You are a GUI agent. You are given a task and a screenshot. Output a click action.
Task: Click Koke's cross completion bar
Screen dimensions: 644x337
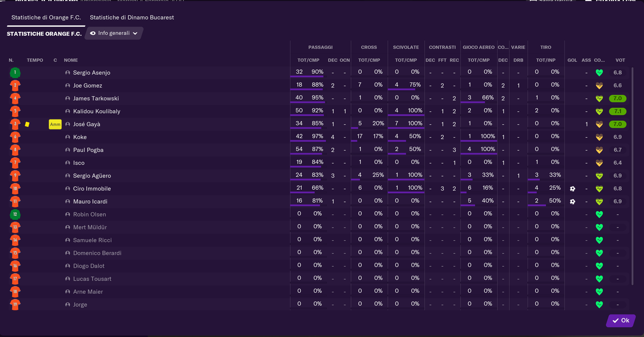click(354, 141)
